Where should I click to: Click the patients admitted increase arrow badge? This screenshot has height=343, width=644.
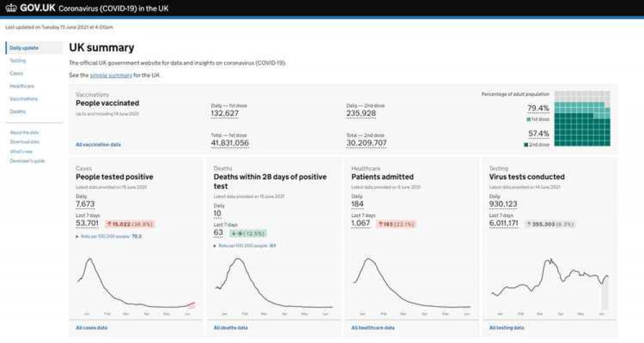coord(395,224)
